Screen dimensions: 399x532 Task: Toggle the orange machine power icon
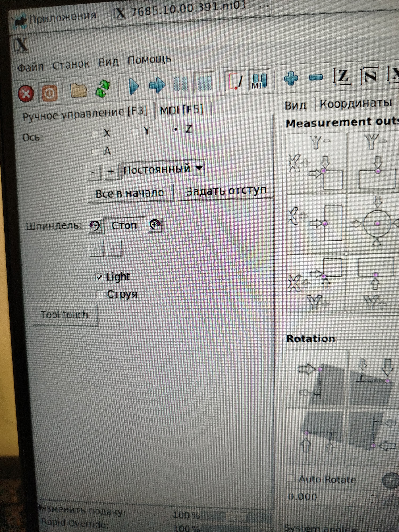click(50, 93)
